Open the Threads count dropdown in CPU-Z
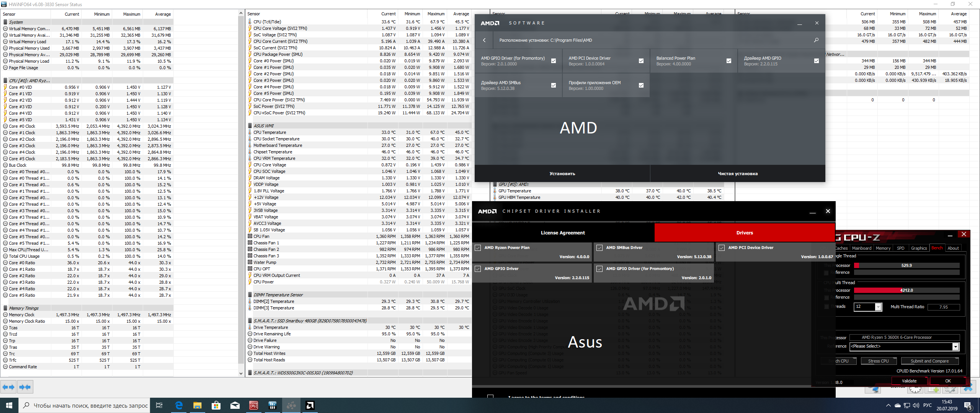 [878, 307]
